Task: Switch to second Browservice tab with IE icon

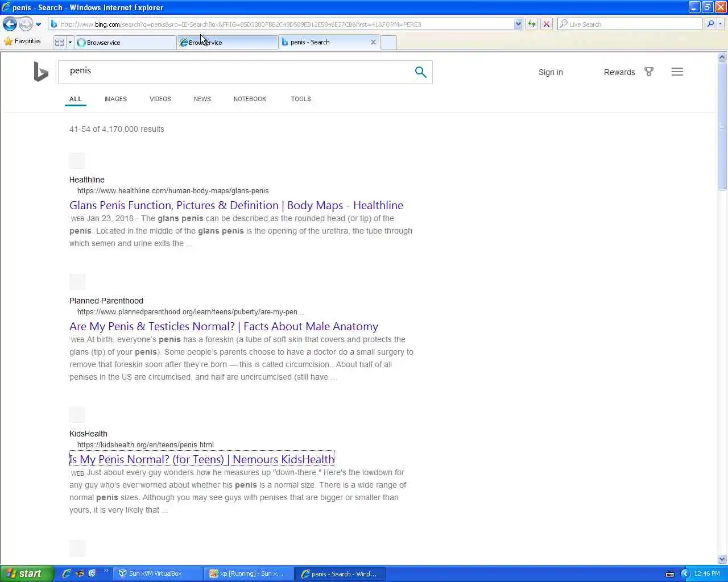Action: click(x=227, y=42)
